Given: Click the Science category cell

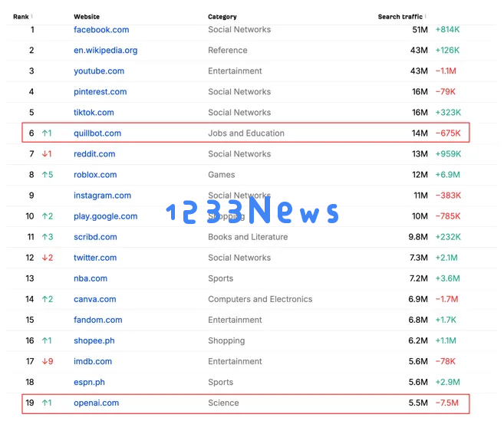Looking at the screenshot, I should tap(223, 403).
